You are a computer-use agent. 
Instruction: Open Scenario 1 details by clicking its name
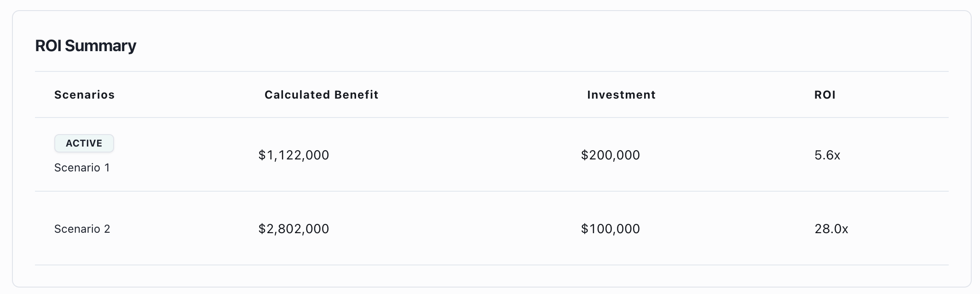pyautogui.click(x=82, y=168)
